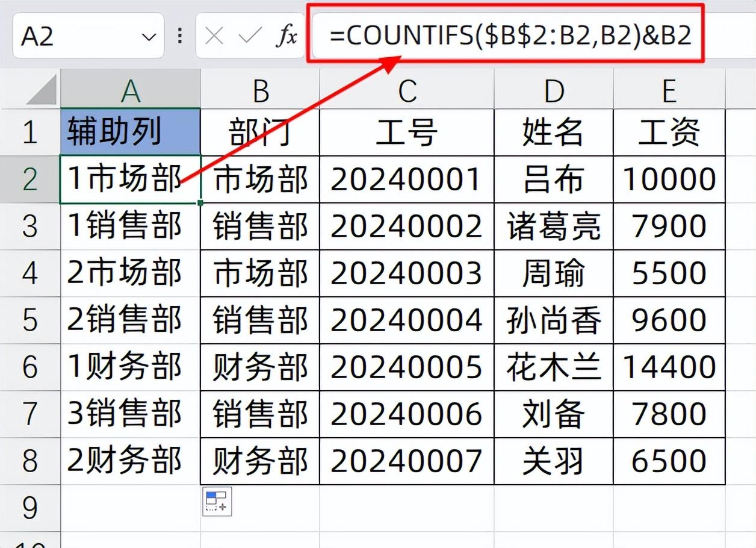Image resolution: width=756 pixels, height=548 pixels.
Task: Click the 辅助列 header cell
Action: (x=130, y=132)
